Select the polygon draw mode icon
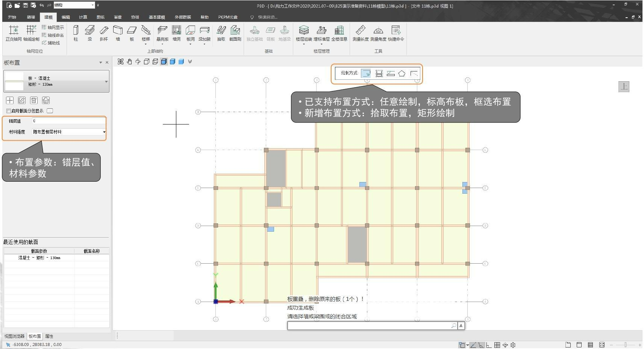 click(x=402, y=74)
